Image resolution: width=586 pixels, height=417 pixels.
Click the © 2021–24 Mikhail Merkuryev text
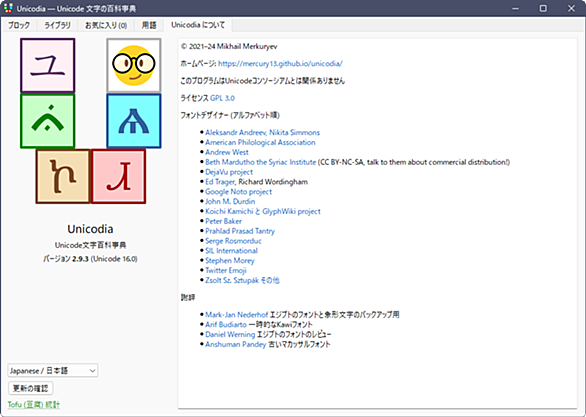(x=229, y=46)
